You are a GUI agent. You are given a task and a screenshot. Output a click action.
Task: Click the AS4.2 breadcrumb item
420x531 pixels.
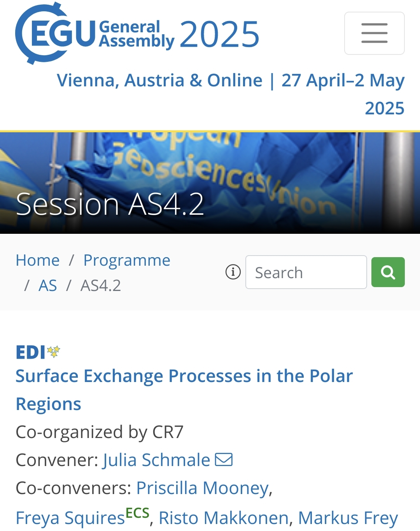(101, 286)
